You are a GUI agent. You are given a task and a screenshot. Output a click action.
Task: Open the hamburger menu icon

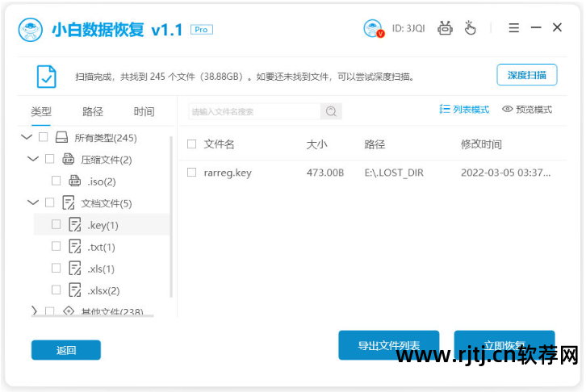[x=514, y=27]
